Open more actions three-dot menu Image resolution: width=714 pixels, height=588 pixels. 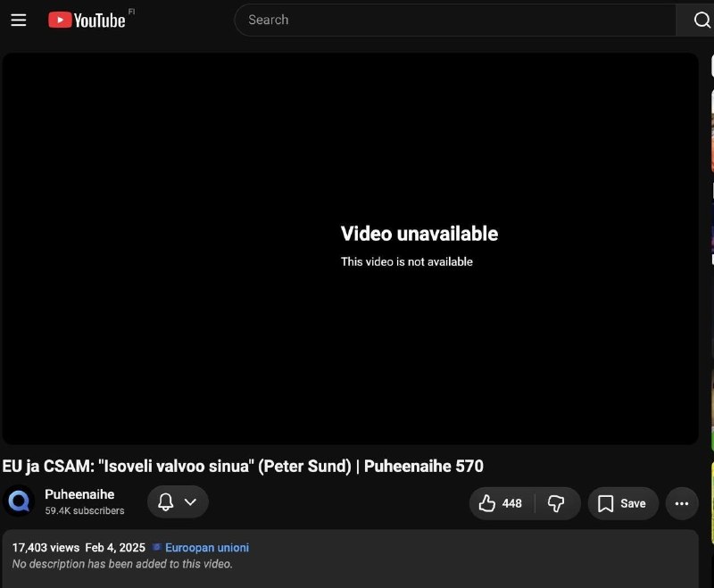tap(682, 503)
